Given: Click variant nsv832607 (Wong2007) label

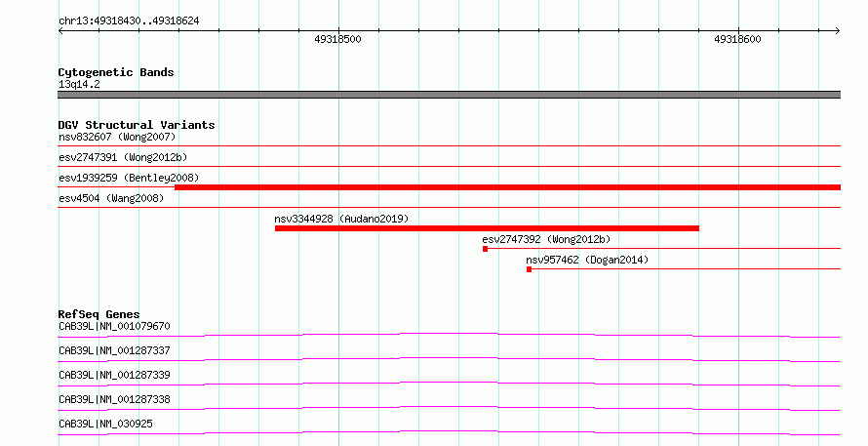Looking at the screenshot, I should [x=117, y=137].
